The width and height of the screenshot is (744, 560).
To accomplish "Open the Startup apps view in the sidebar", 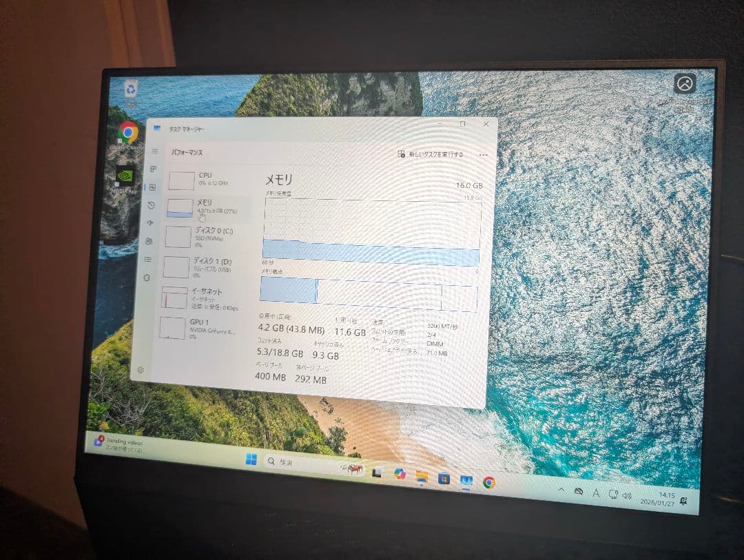I will [x=154, y=221].
